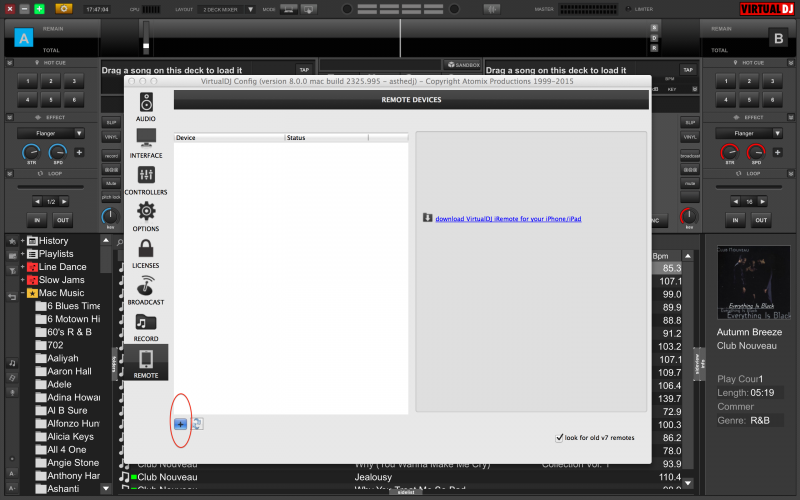Image resolution: width=800 pixels, height=500 pixels.
Task: Toggle SLIP mode on left deck
Action: coord(111,122)
